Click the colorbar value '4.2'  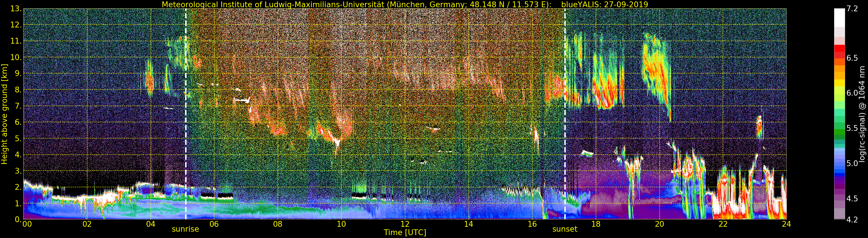[852, 220]
